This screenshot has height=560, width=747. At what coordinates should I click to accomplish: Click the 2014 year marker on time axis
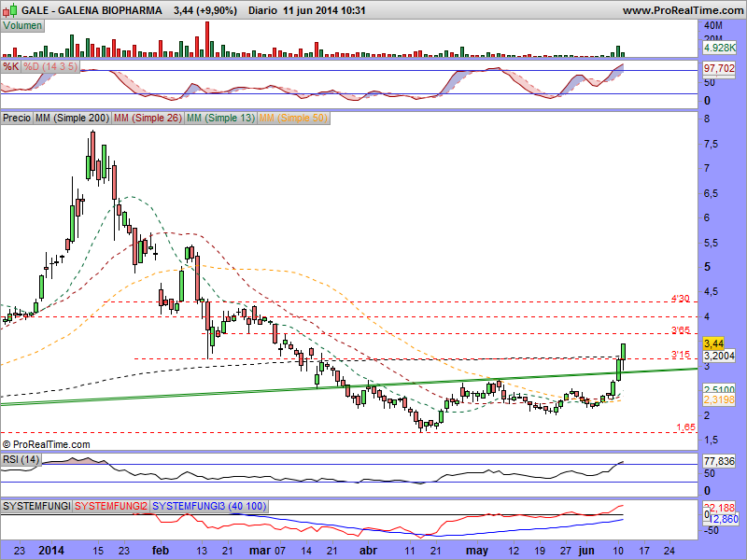51,551
